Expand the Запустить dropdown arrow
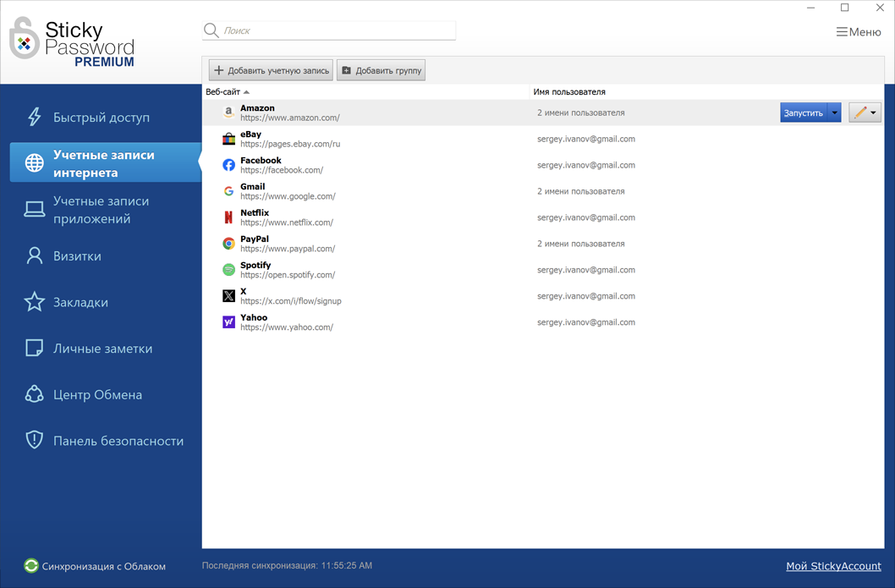The image size is (895, 588). 834,113
